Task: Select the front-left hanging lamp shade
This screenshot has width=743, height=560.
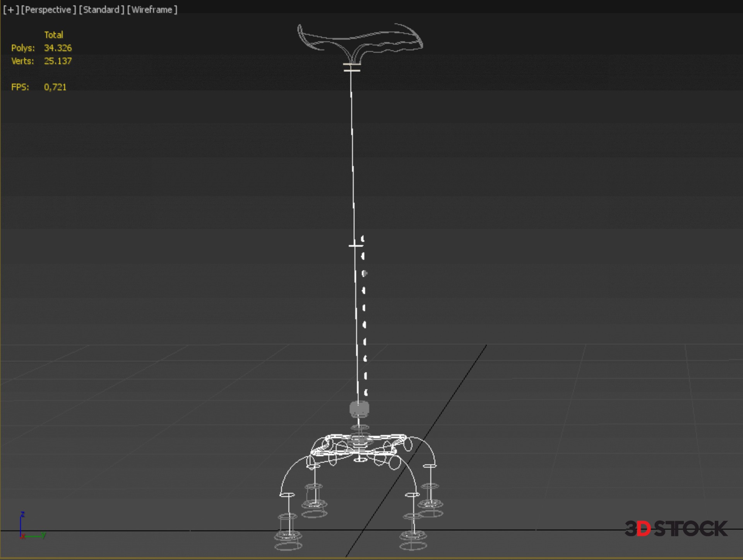Action: (x=288, y=536)
